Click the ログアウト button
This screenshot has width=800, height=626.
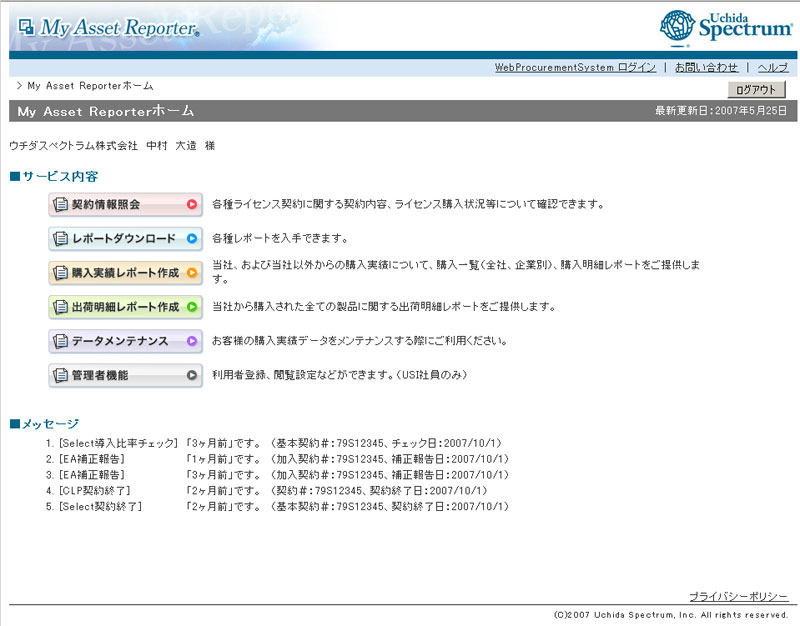[756, 90]
